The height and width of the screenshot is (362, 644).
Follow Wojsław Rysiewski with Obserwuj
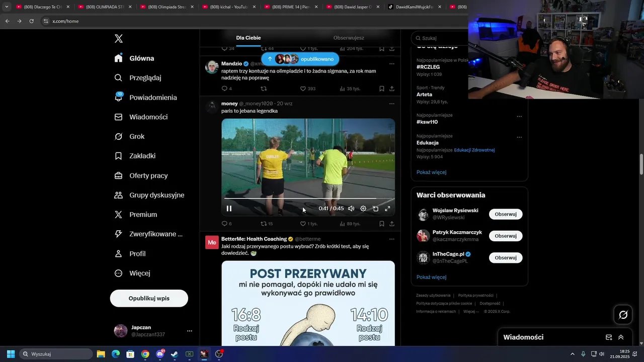tap(506, 214)
